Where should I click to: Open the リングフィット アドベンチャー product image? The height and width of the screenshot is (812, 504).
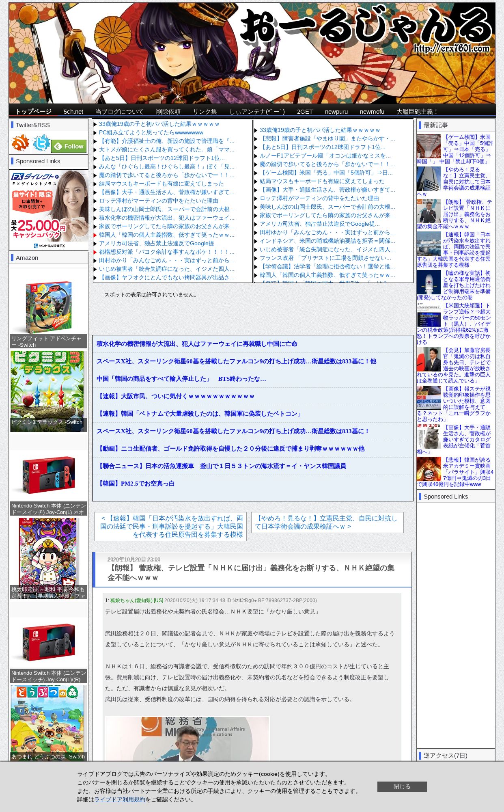49,307
